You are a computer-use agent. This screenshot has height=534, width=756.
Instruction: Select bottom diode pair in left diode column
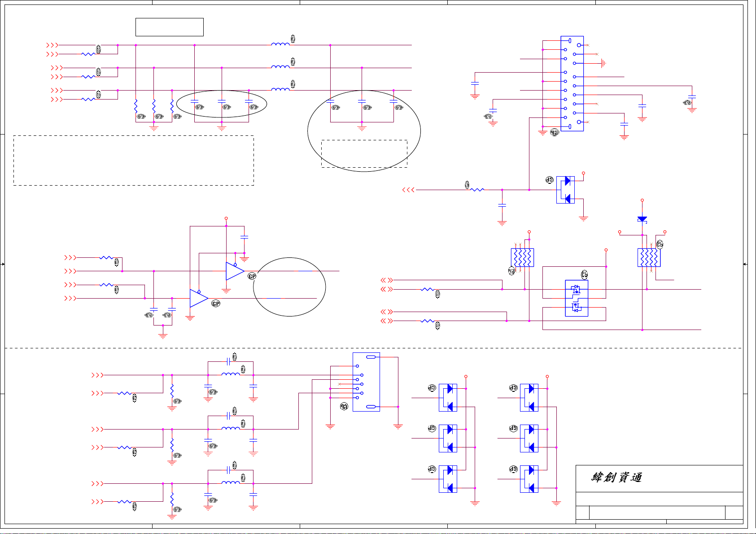point(448,479)
